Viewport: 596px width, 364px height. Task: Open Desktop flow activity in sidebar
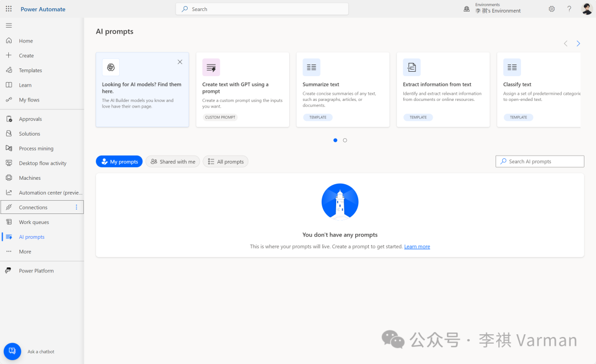pos(42,163)
